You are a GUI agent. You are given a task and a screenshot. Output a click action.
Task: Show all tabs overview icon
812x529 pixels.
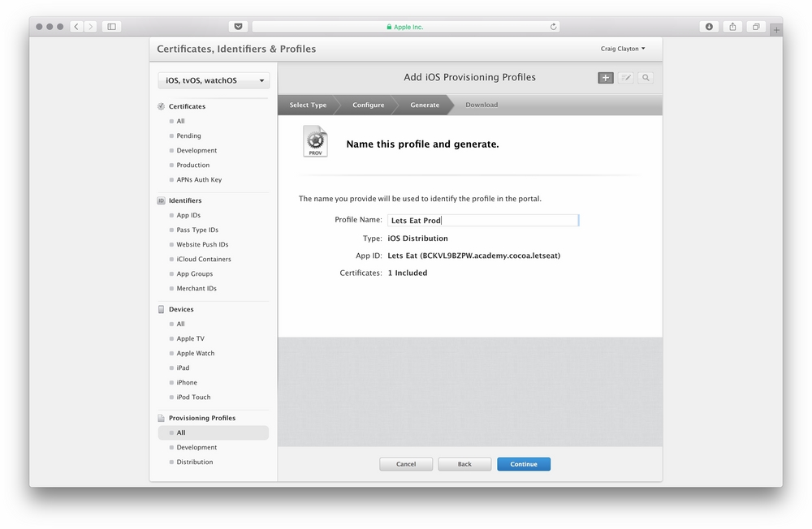click(756, 27)
